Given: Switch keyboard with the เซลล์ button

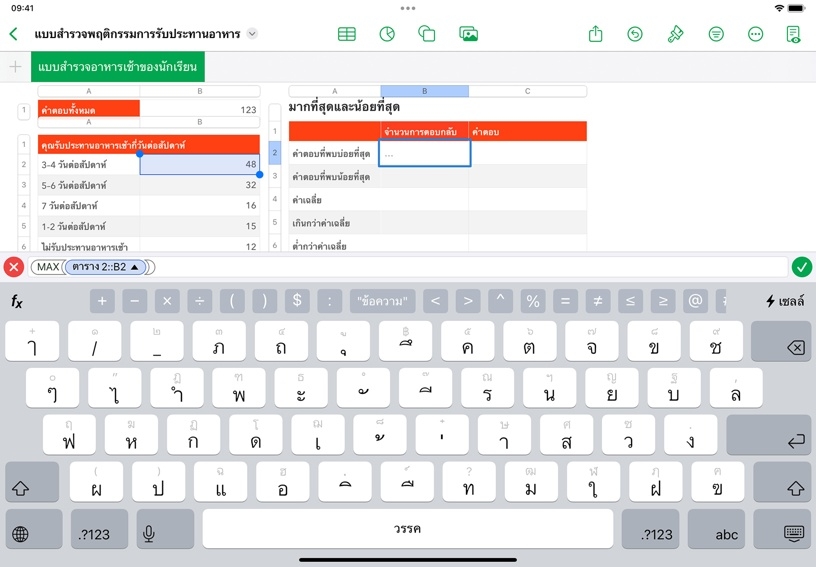Looking at the screenshot, I should (785, 301).
